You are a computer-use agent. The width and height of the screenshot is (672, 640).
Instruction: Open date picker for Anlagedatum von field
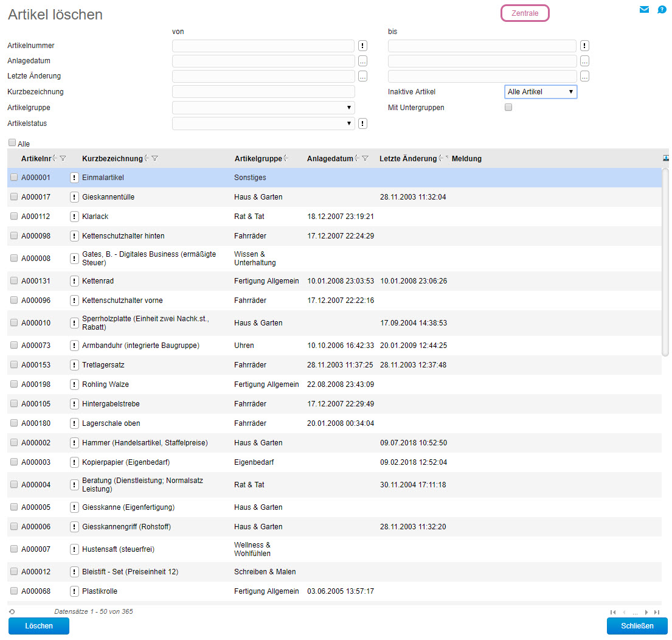click(362, 61)
